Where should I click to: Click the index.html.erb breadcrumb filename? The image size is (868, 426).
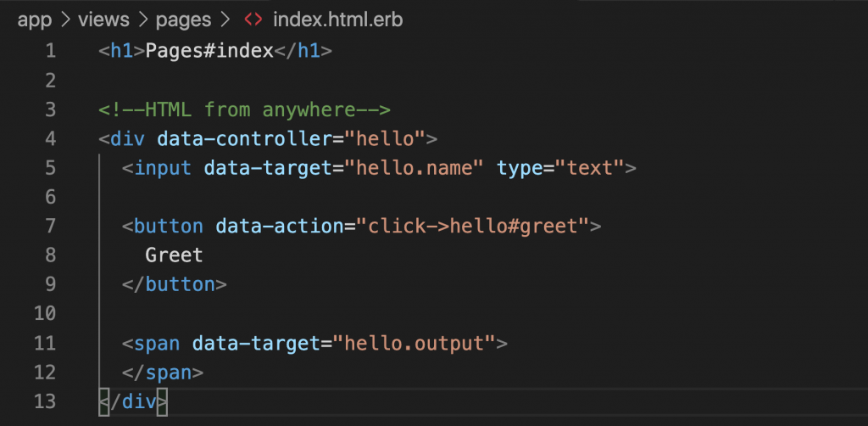pos(337,20)
